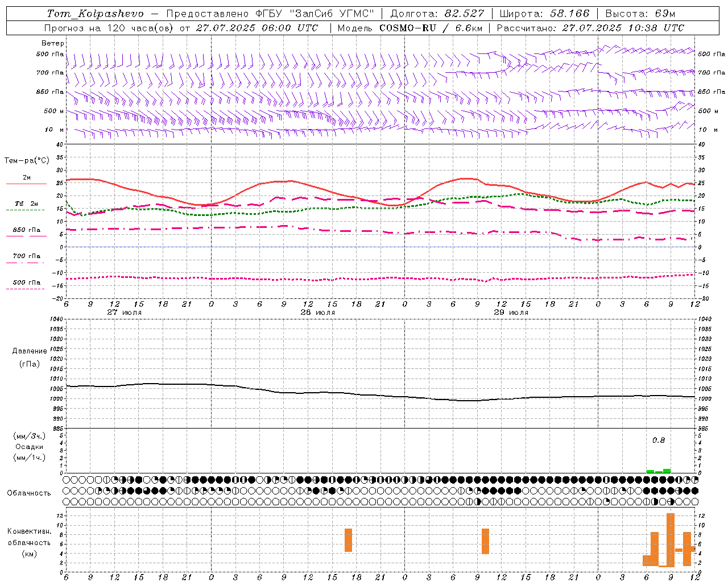Viewport: 728px width, 582px height.
Task: Click the 'Осадки' precipitation label
Action: 30,447
